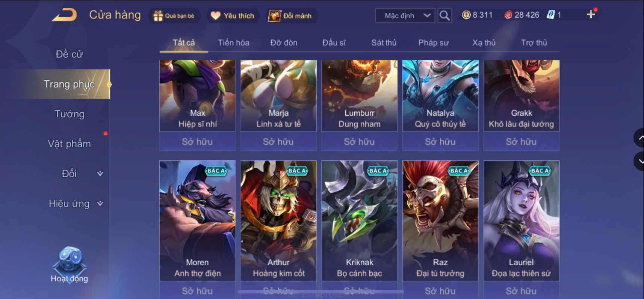Switch to the Pháp sư tab
This screenshot has width=644, height=299.
(433, 43)
